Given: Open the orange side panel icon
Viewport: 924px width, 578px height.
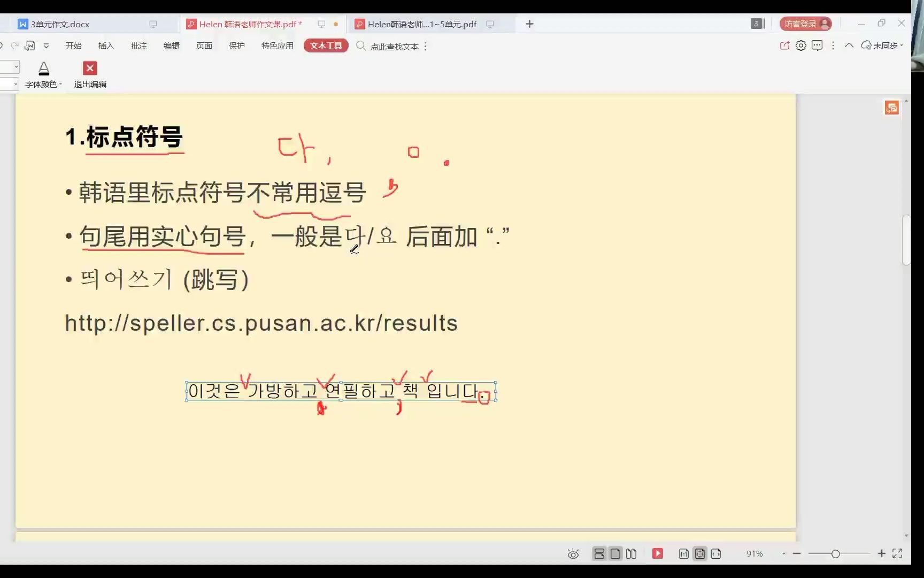Looking at the screenshot, I should point(891,108).
